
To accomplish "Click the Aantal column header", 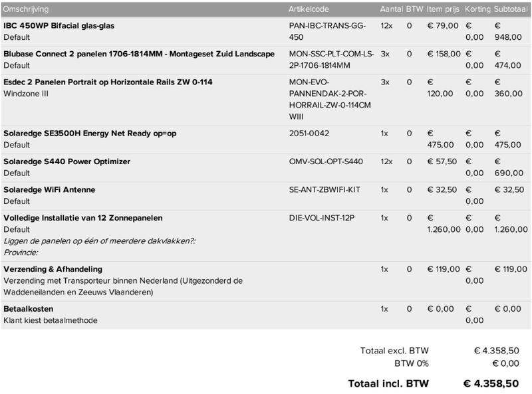I will click(x=391, y=9).
